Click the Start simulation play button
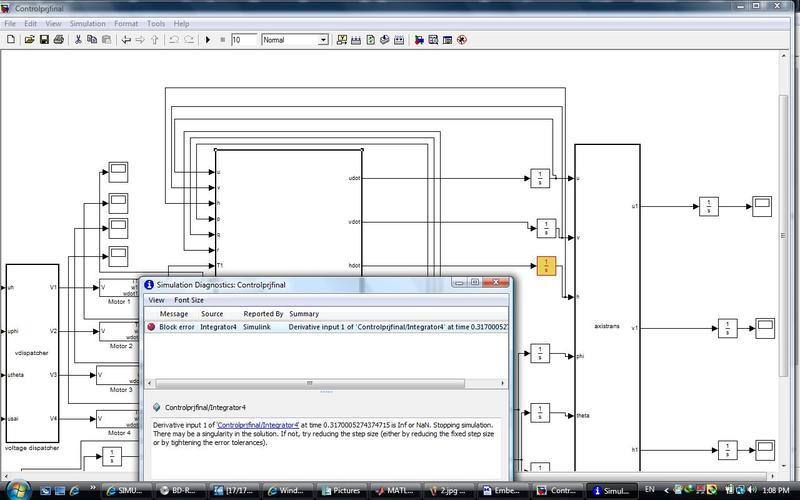 (207, 40)
